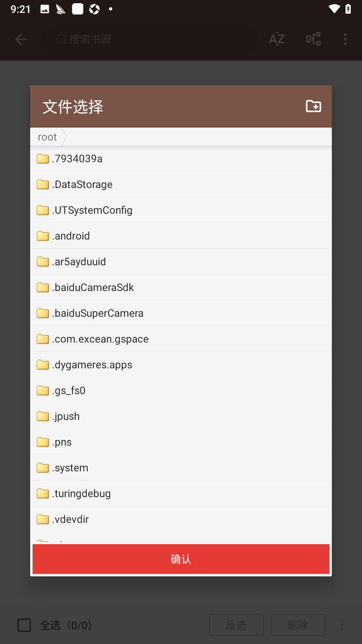Click the .android folder icon
The image size is (362, 644).
click(43, 236)
